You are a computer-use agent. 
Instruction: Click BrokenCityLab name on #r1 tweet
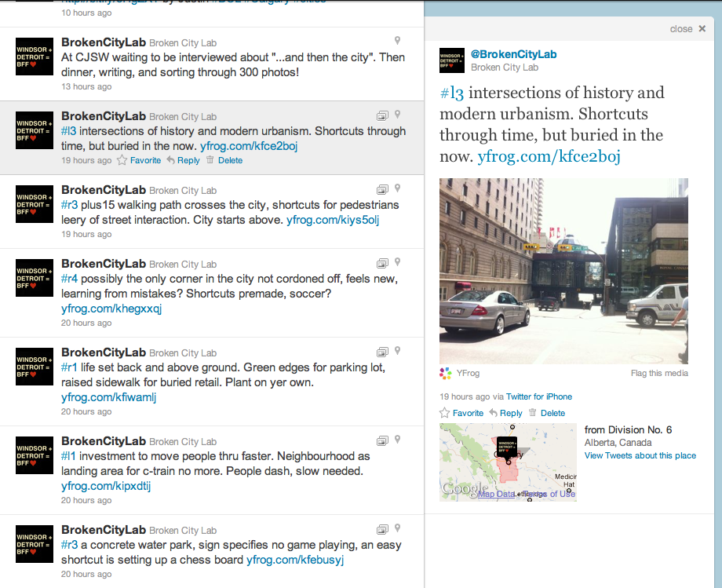104,352
